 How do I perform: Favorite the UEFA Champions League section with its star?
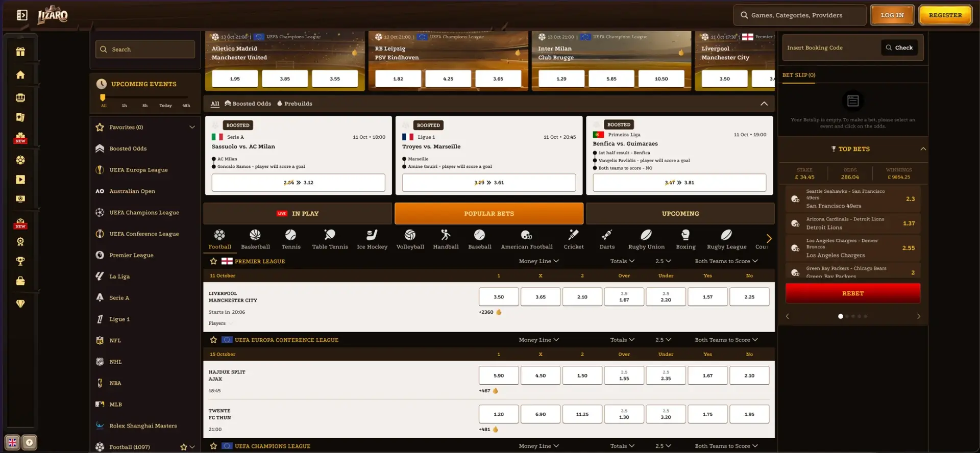(x=213, y=446)
